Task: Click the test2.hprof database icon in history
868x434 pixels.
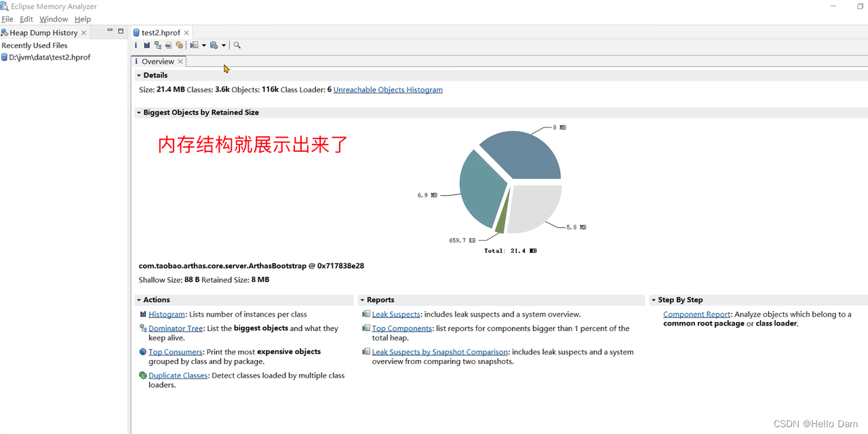Action: coord(4,58)
